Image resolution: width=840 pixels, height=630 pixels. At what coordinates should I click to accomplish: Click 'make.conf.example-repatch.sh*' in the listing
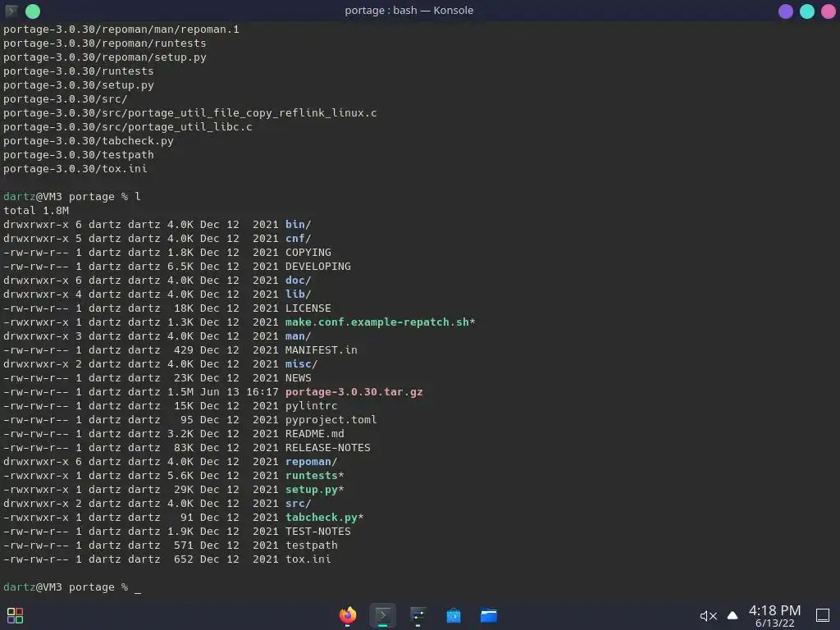tap(380, 322)
